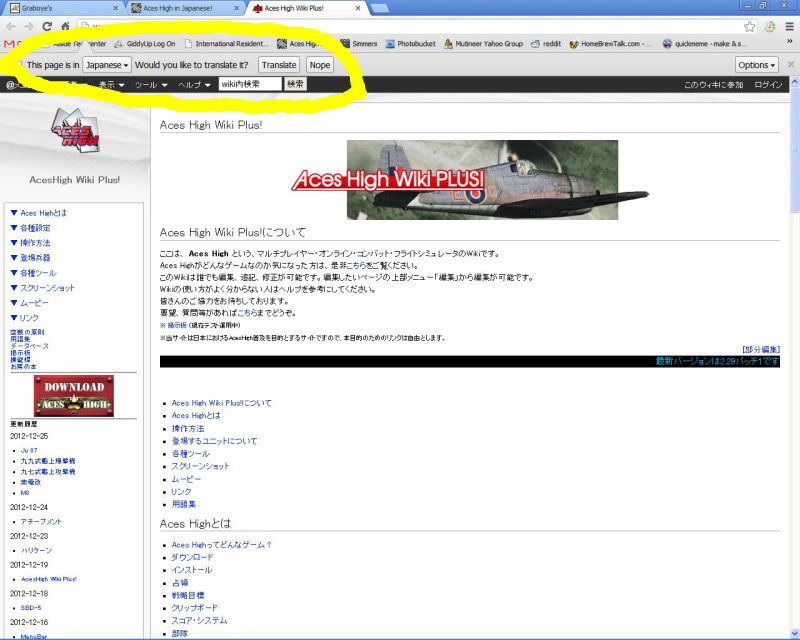Expand the 各種ツール sidebar section
This screenshot has width=800, height=640.
(x=34, y=273)
